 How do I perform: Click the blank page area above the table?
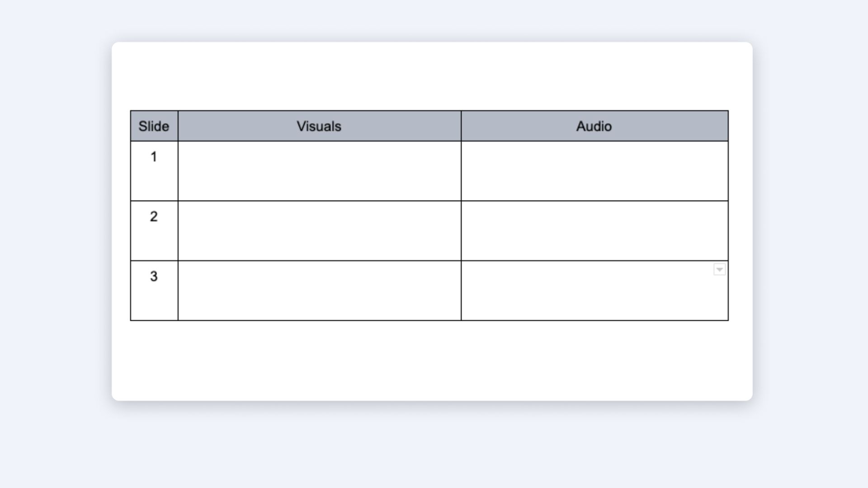pyautogui.click(x=432, y=77)
